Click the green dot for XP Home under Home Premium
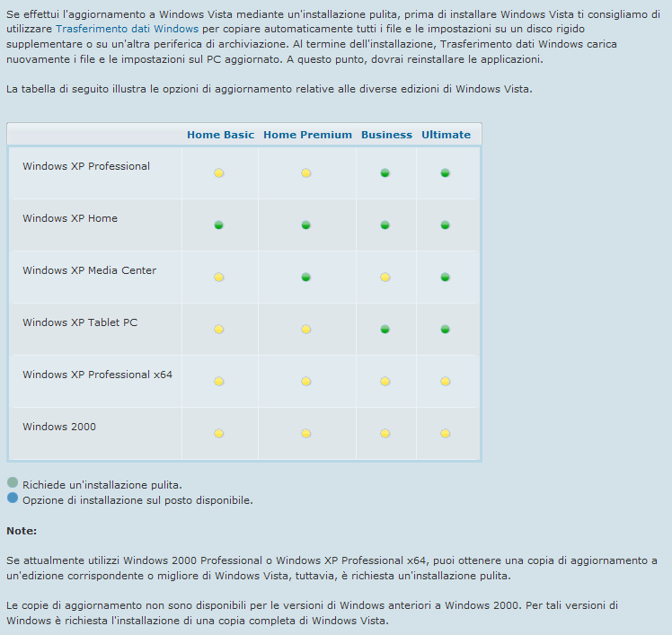 click(x=306, y=225)
